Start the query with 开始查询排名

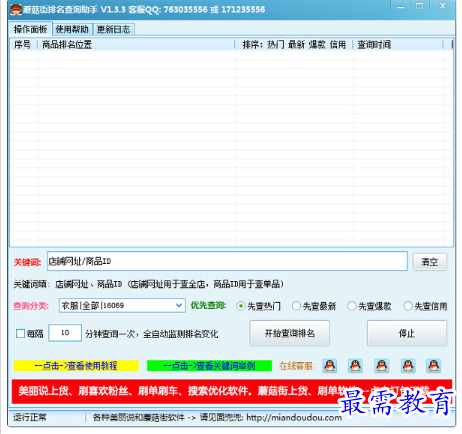pyautogui.click(x=290, y=333)
